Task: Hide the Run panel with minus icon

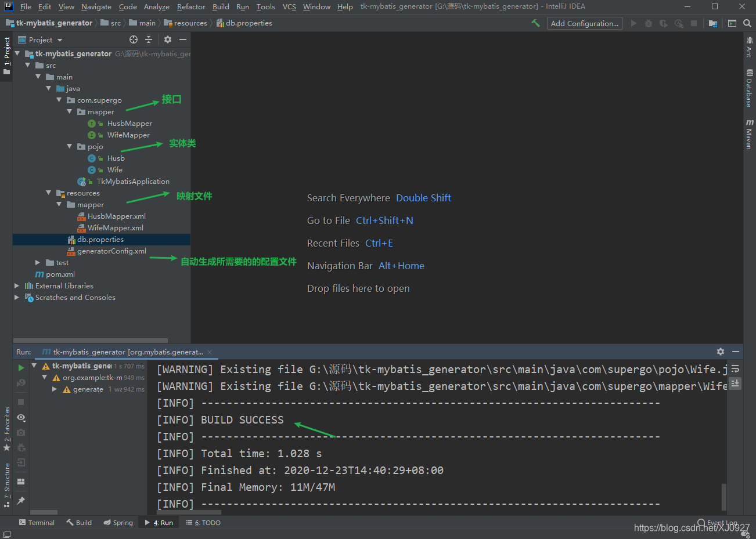Action: point(736,352)
